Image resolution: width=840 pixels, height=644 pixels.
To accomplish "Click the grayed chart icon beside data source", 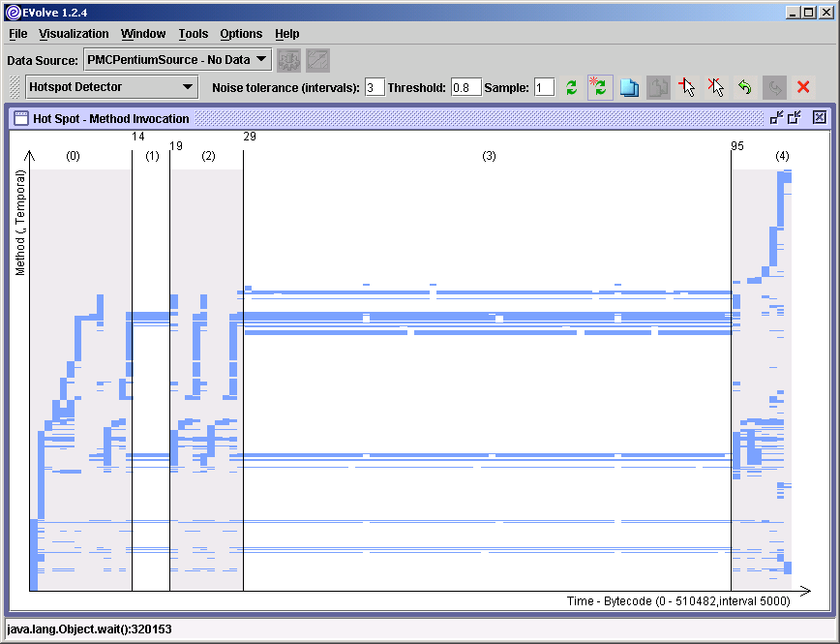I will pos(317,60).
